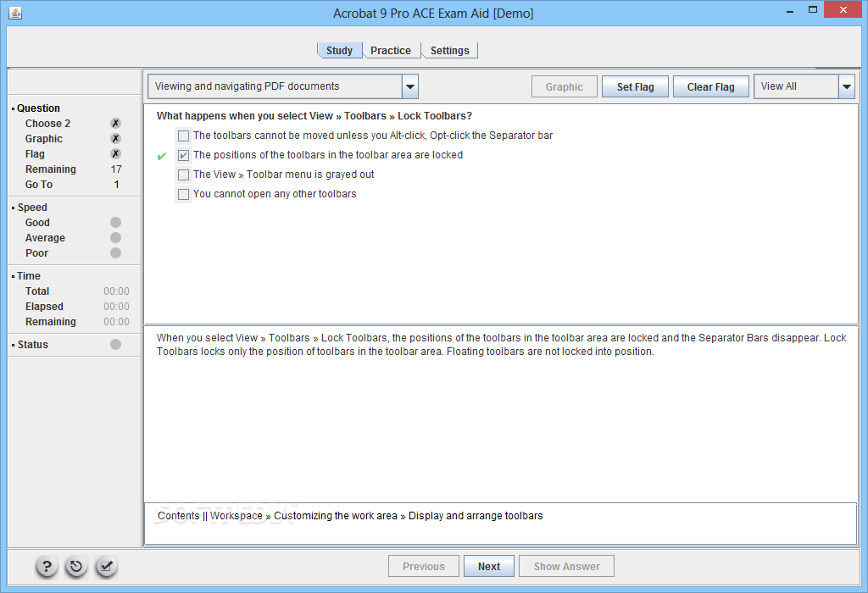
Task: Click the green correct-answer checkmark
Action: click(x=162, y=157)
